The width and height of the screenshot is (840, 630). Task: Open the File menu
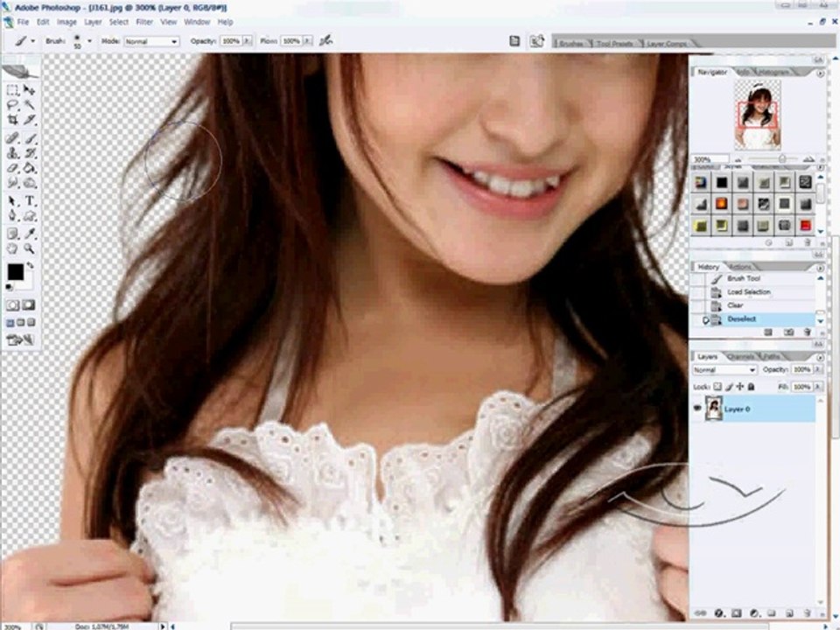(23, 22)
